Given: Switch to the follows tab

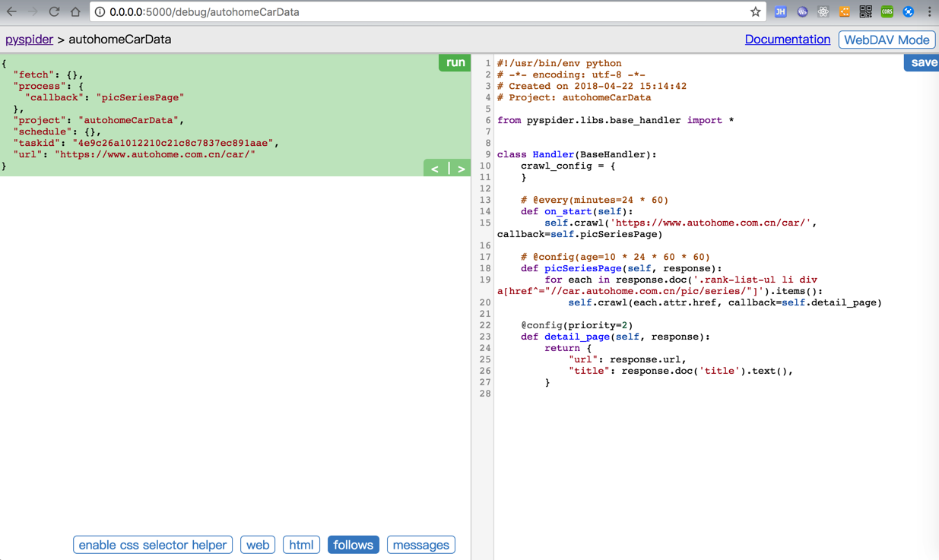Looking at the screenshot, I should [353, 545].
